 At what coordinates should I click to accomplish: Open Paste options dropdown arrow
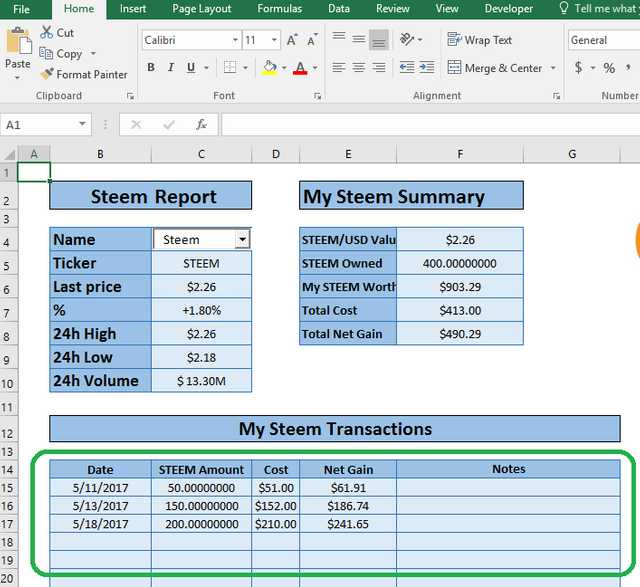[18, 78]
